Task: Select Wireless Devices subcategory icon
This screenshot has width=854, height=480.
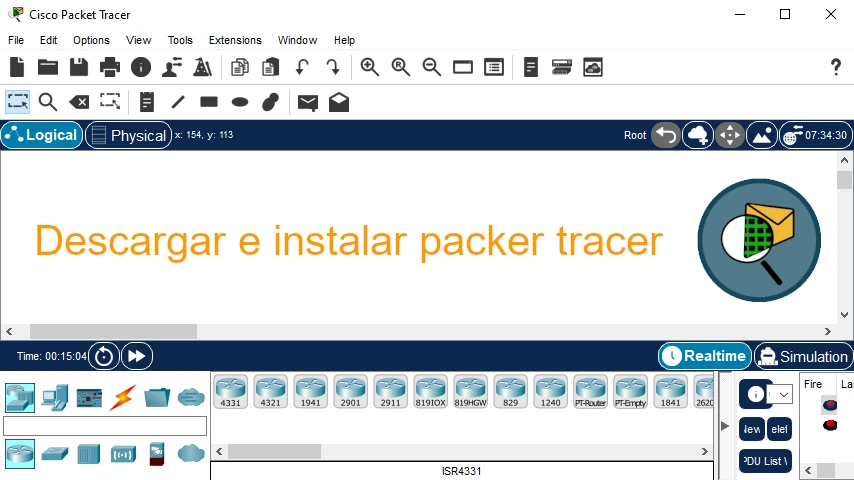Action: coord(123,454)
